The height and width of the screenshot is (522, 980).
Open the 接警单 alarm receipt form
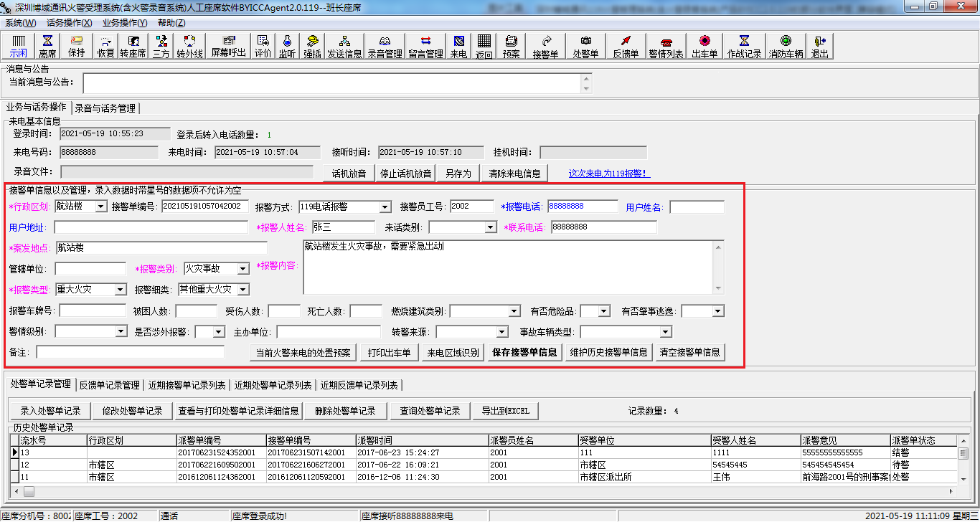[x=546, y=47]
